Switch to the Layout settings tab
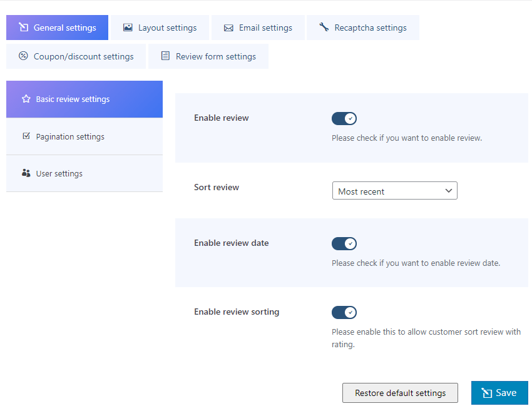The height and width of the screenshot is (411, 532). click(160, 28)
